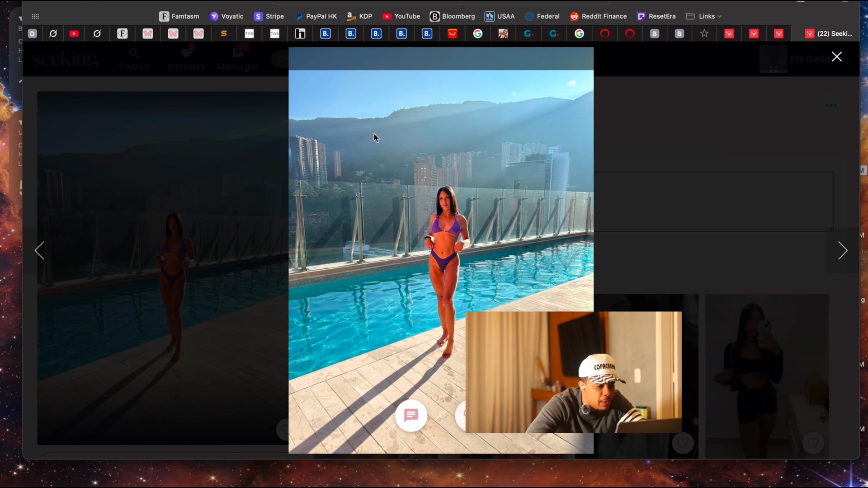Screen dimensions: 868x488
Task: Go to previous photo with left arrow
Action: [x=40, y=250]
